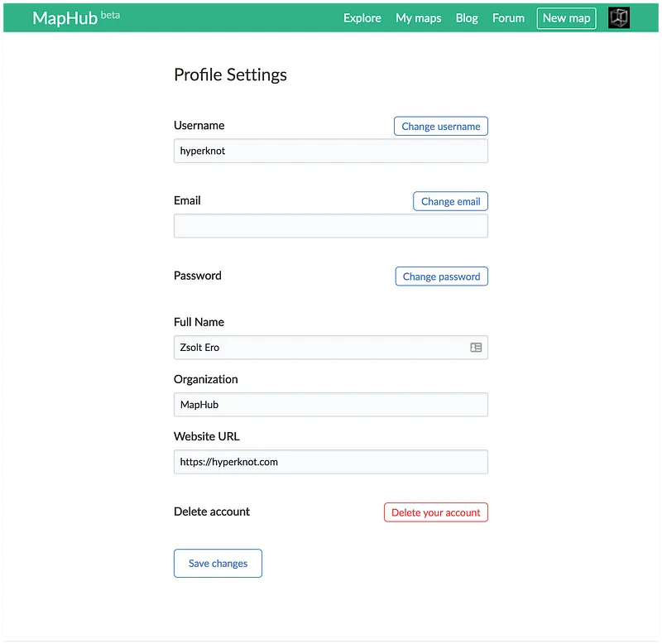Focus the Website URL input
662x644 pixels.
[330, 462]
